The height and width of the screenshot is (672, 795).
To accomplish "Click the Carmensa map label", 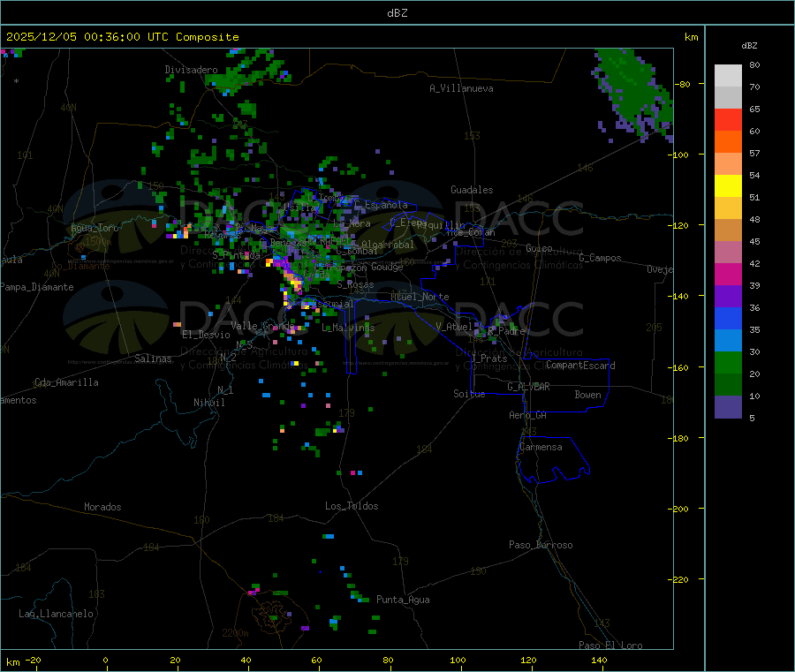I will (x=541, y=447).
